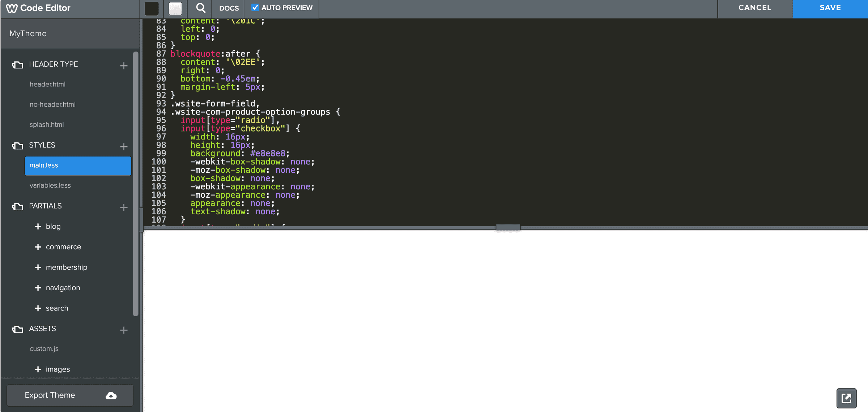Open header.html file
This screenshot has height=412, width=868.
point(47,84)
